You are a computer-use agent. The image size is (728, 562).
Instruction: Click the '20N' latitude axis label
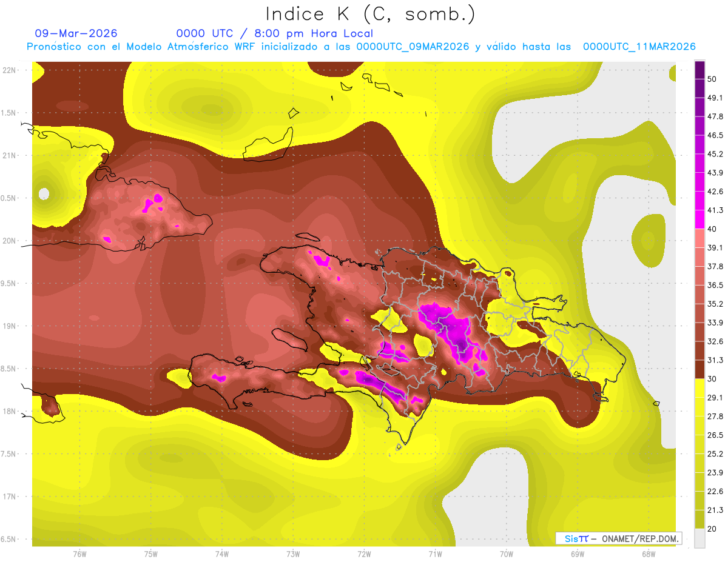[x=10, y=241]
